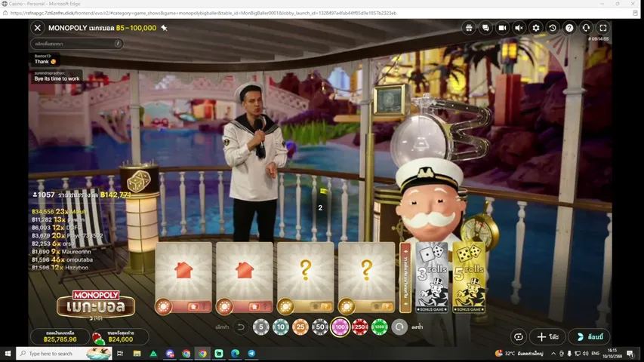This screenshot has width=644, height=362.
Task: Select the 5 chip
Action: pyautogui.click(x=260, y=327)
